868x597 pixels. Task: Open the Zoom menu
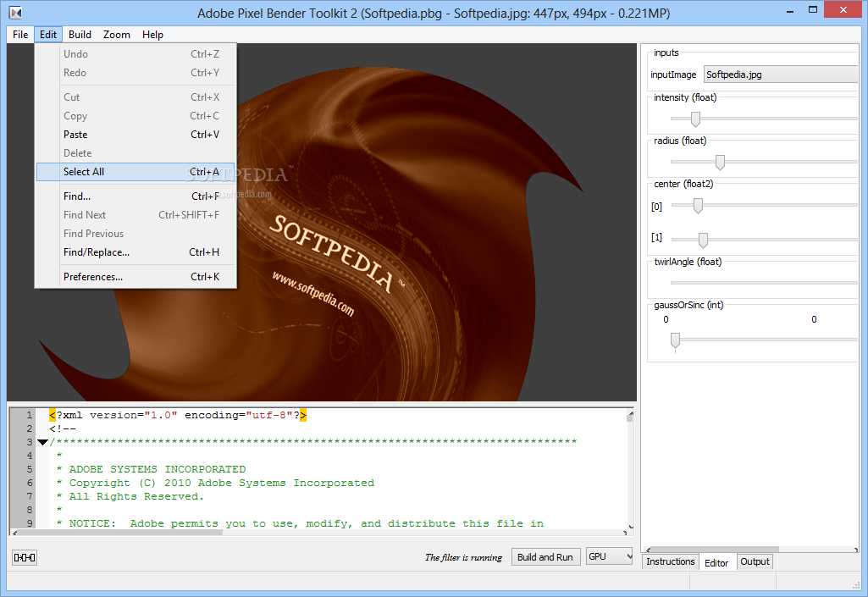click(x=116, y=35)
